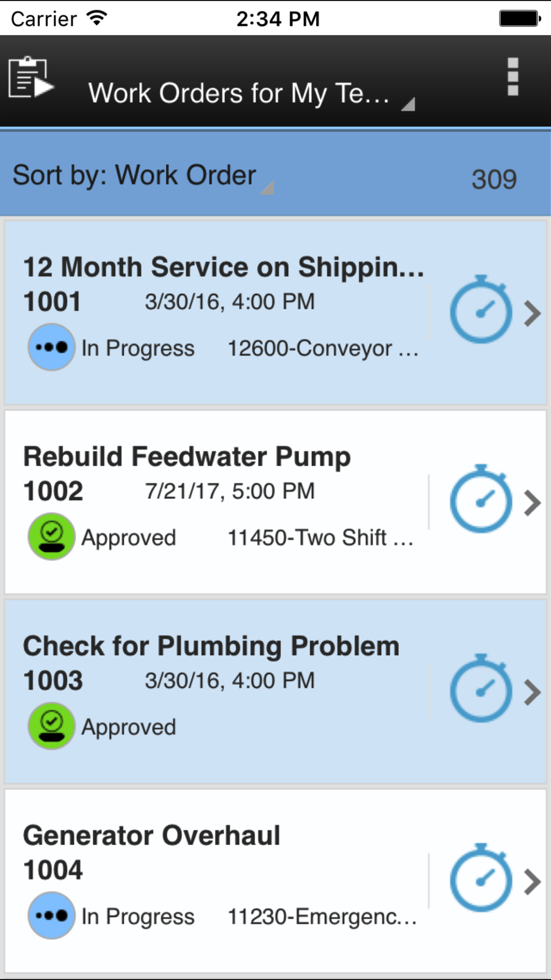Image resolution: width=551 pixels, height=980 pixels.
Task: Tap green Approved status icon for 1002
Action: [51, 537]
